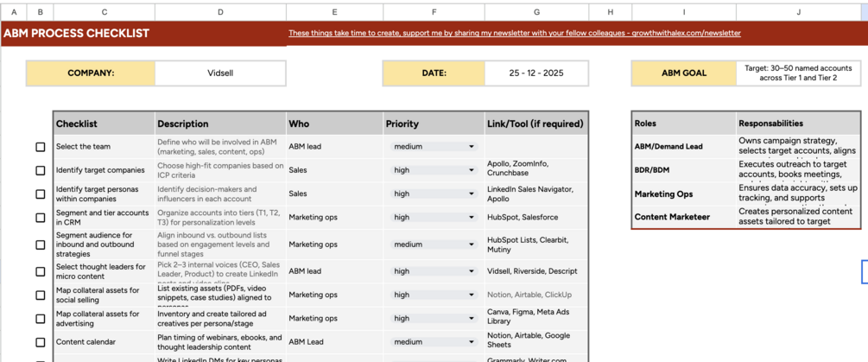Select column D header
Screen dimensions: 868x362
[220, 12]
